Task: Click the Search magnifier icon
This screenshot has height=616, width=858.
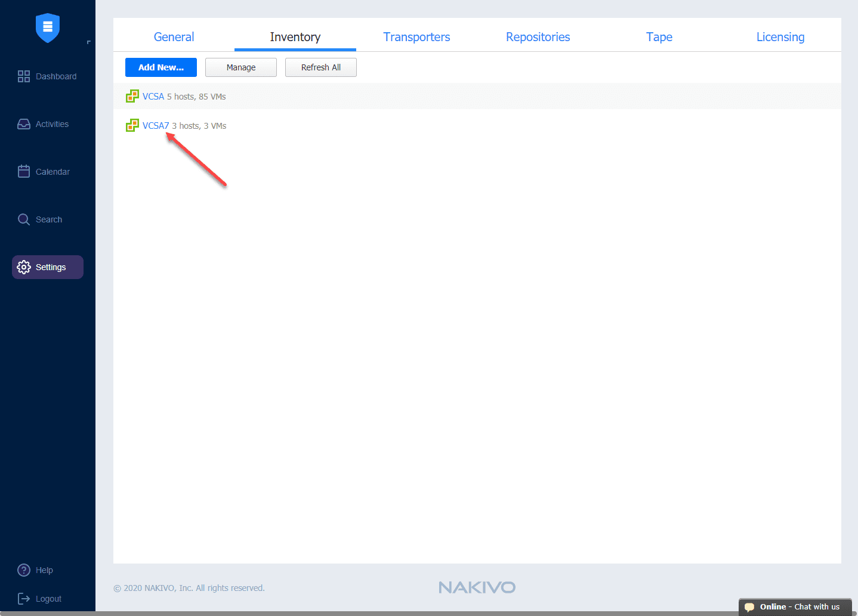Action: [24, 219]
